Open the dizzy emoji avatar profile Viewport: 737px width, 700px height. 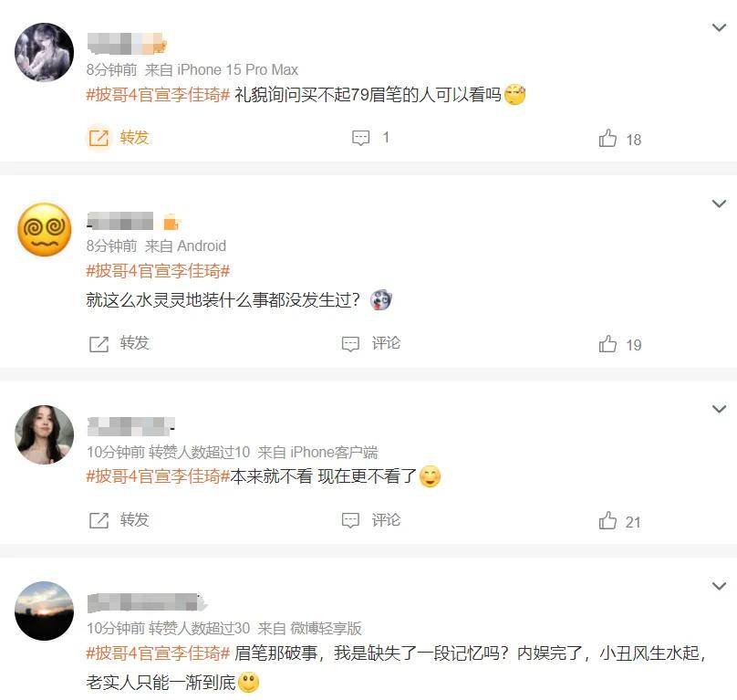[x=44, y=230]
